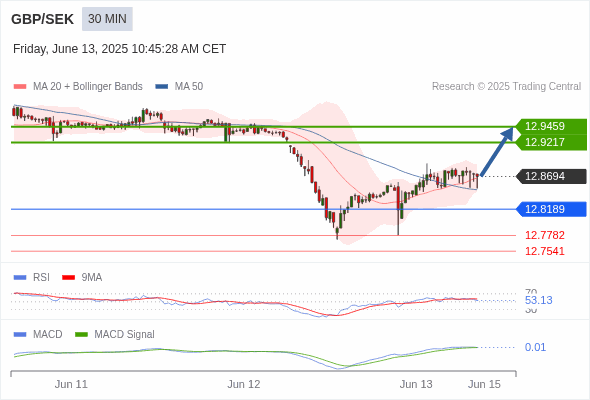This screenshot has height=400, width=590.
Task: Click the MACD value 0.01
Action: [535, 347]
